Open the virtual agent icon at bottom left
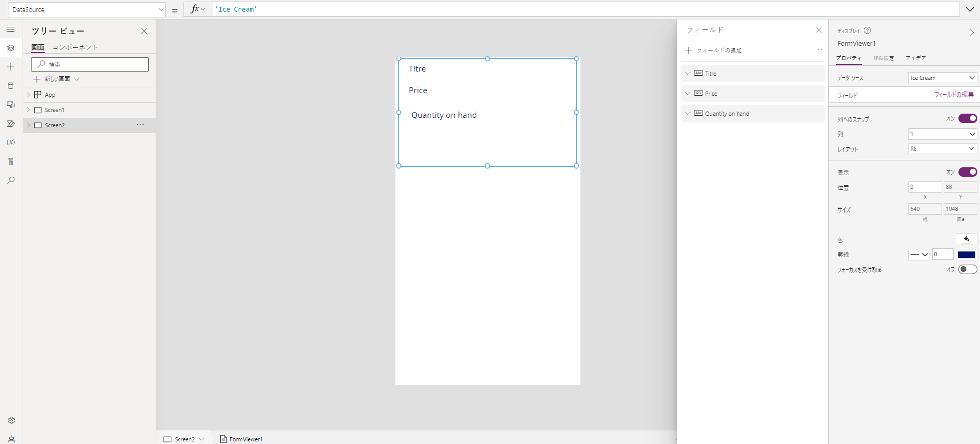The width and height of the screenshot is (980, 444). click(12, 439)
